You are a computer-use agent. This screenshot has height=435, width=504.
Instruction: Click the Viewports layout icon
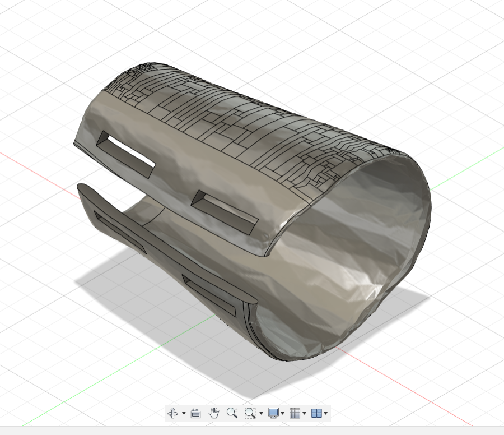[x=316, y=413]
